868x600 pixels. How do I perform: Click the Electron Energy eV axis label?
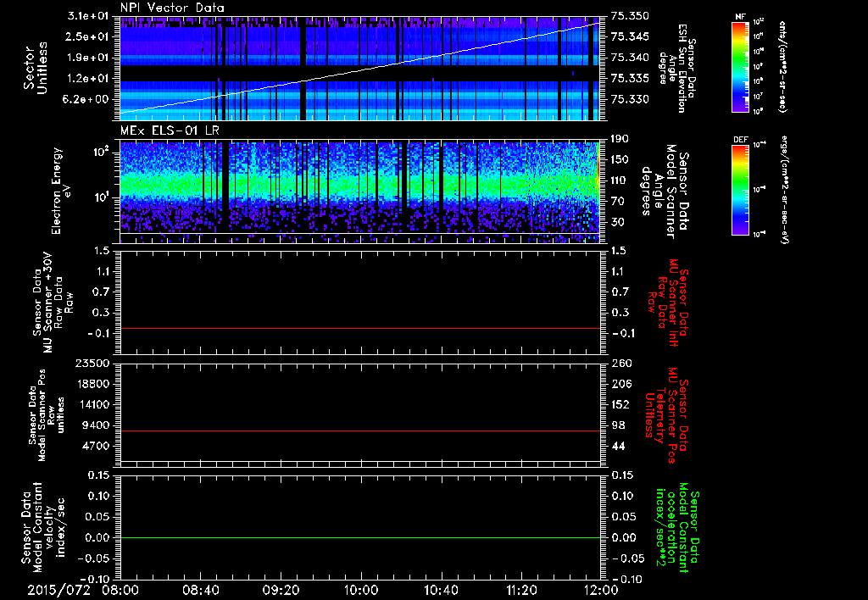[x=62, y=189]
